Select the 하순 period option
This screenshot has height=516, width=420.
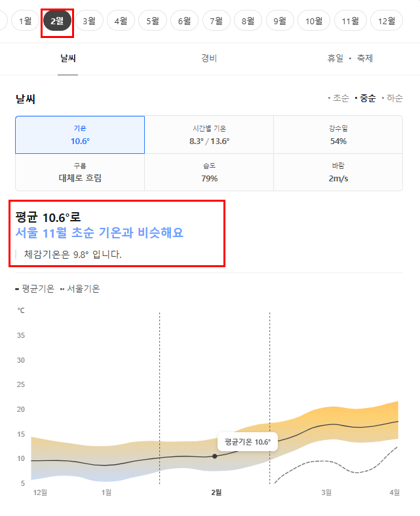392,98
